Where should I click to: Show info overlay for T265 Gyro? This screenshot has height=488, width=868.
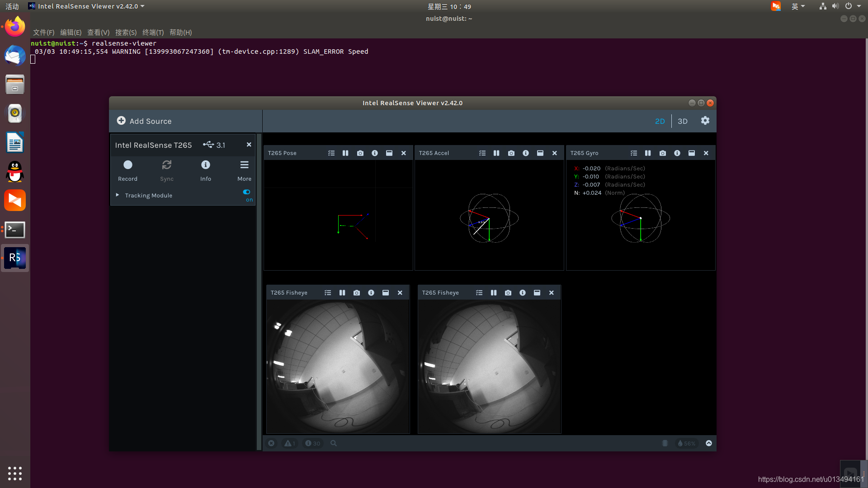(x=677, y=153)
